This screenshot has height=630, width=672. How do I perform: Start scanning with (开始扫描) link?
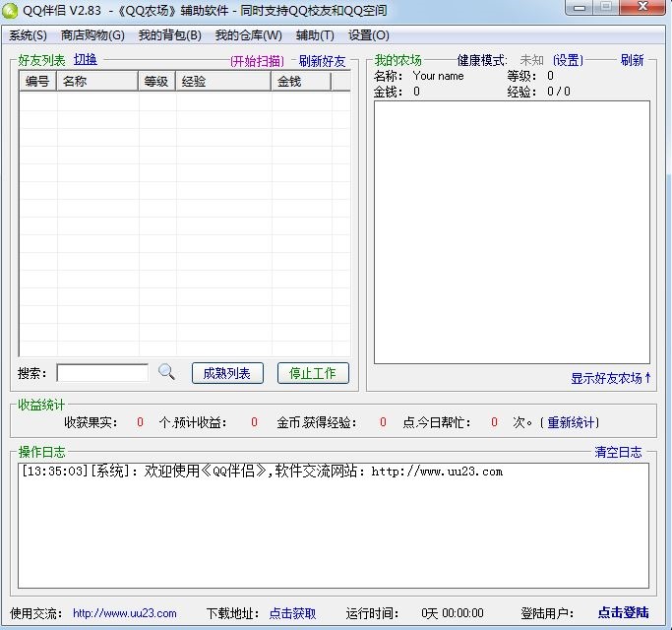pos(257,61)
